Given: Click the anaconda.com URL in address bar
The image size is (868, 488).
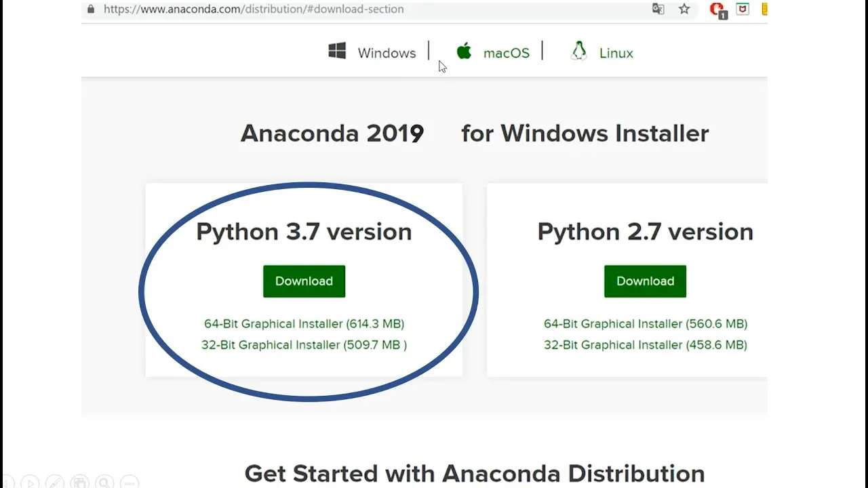Looking at the screenshot, I should (254, 9).
